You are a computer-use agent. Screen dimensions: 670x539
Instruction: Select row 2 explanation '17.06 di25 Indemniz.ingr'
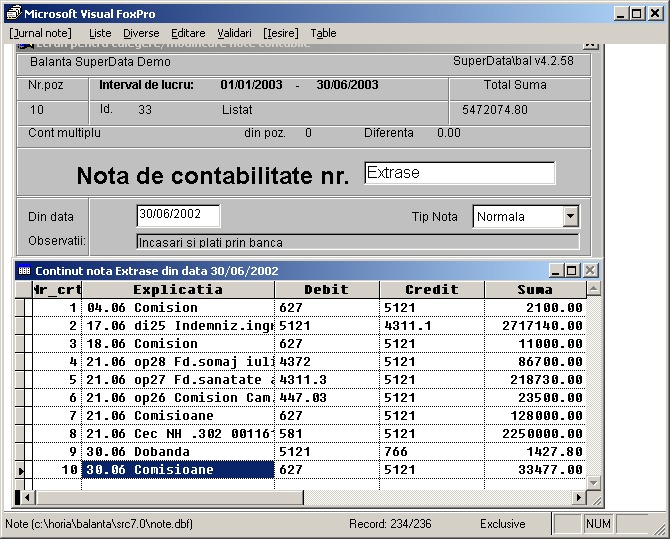click(x=178, y=326)
